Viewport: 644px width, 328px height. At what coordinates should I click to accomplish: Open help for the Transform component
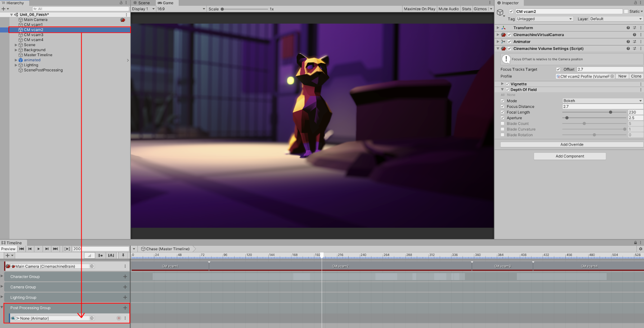pyautogui.click(x=628, y=28)
